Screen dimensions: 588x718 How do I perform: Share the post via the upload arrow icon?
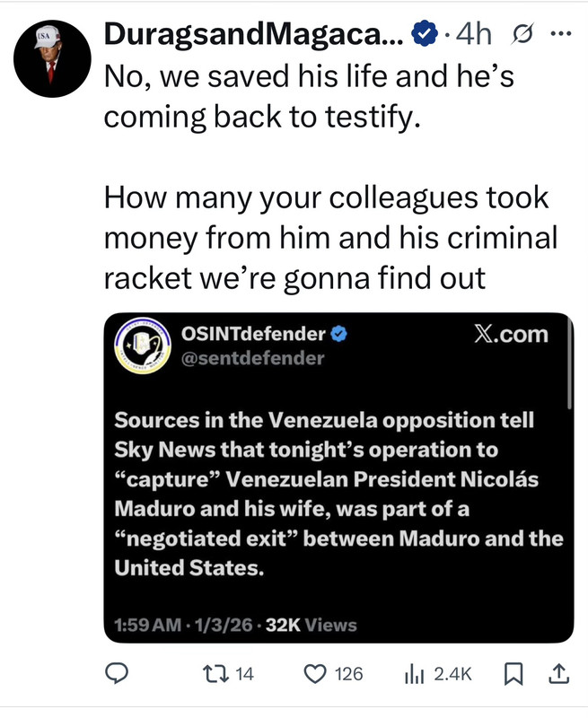click(x=558, y=674)
